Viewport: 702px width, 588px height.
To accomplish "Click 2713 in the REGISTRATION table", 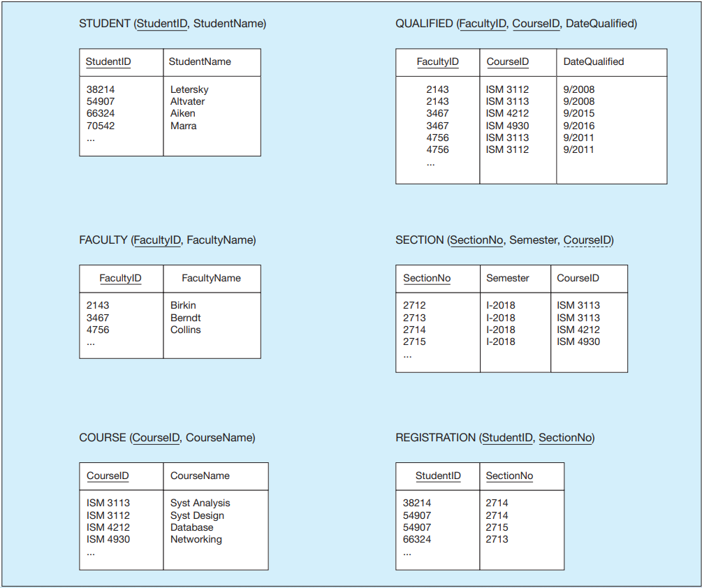I will 497,540.
